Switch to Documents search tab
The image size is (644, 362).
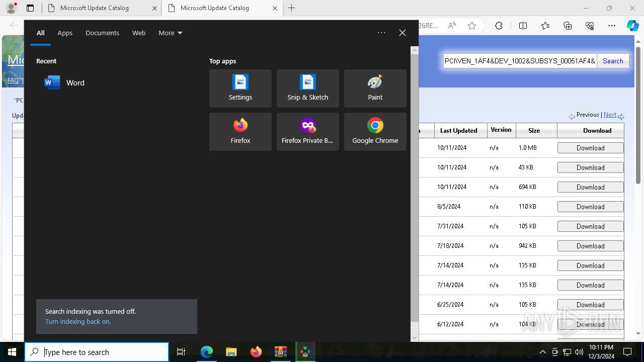tap(102, 33)
